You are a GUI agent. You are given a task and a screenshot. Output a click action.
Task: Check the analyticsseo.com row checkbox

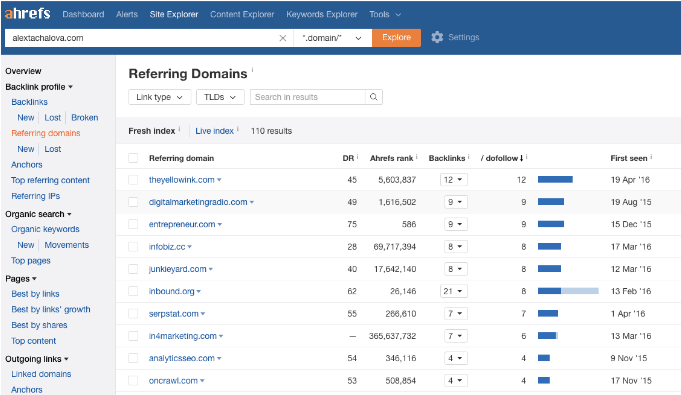point(133,358)
